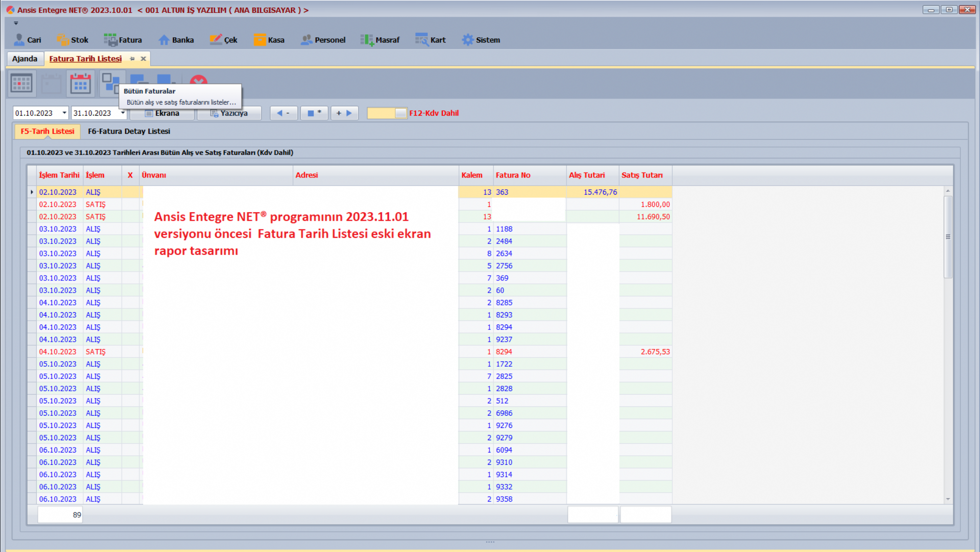Click the previous period arrow minus button
The height and width of the screenshot is (552, 980).
[284, 113]
